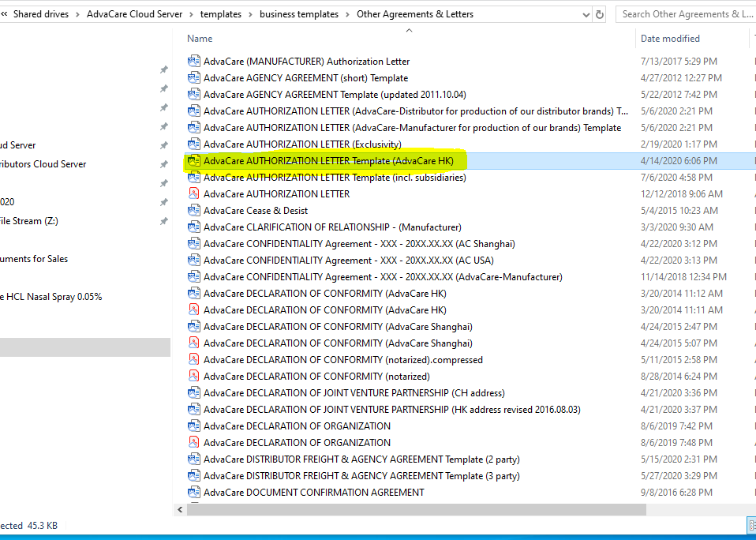The height and width of the screenshot is (540, 756).
Task: Select file name 'AdvaCare AGENCY AGREEMENT Template (updated 2011.10.04)'
Action: click(335, 95)
